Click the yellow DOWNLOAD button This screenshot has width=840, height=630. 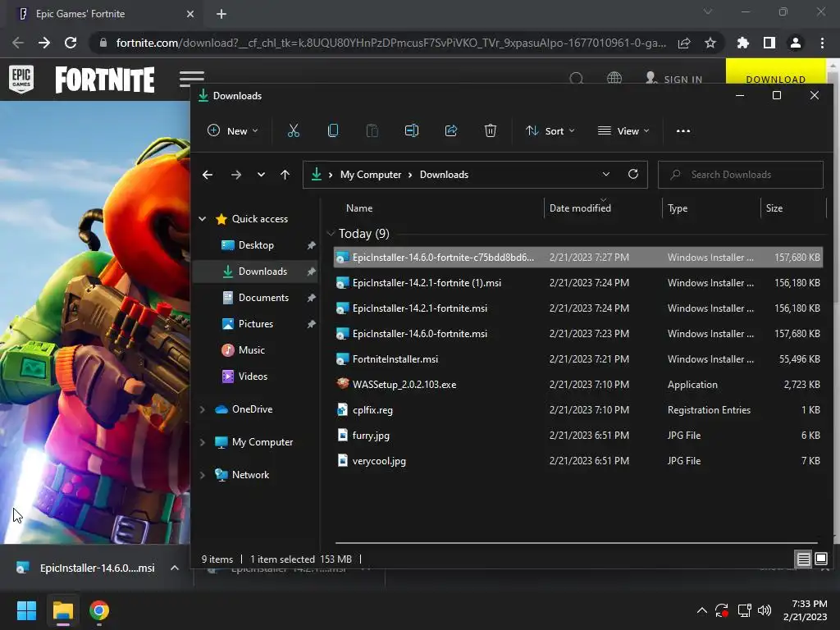pos(775,71)
